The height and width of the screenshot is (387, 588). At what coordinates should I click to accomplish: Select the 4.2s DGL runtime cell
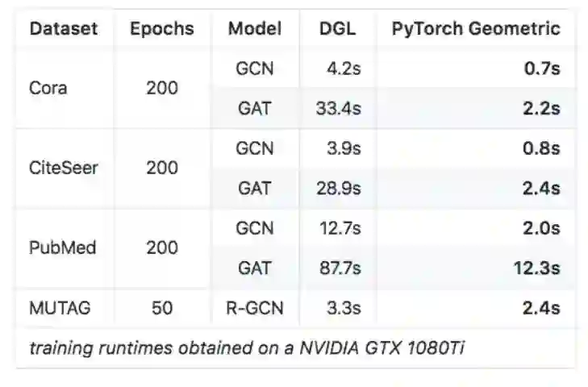(x=343, y=69)
